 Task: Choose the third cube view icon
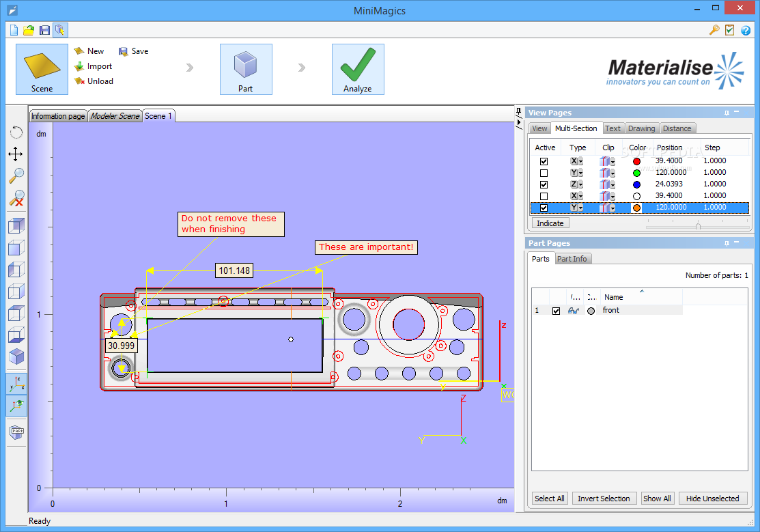[16, 270]
